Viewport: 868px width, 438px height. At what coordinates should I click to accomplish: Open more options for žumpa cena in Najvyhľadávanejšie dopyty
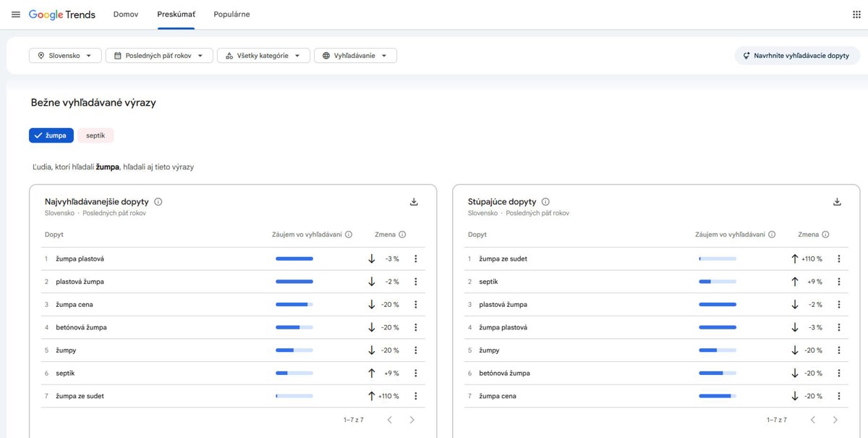[415, 305]
